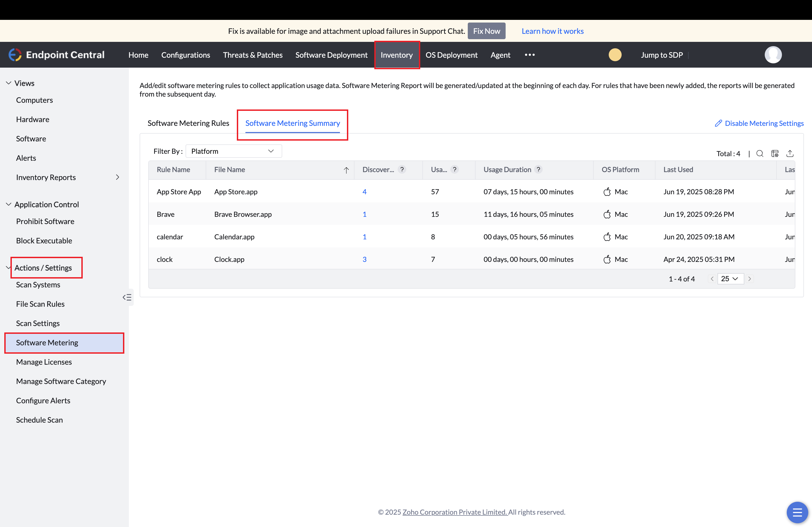This screenshot has height=527, width=812.
Task: Click the floating hamburger menu button
Action: [797, 512]
